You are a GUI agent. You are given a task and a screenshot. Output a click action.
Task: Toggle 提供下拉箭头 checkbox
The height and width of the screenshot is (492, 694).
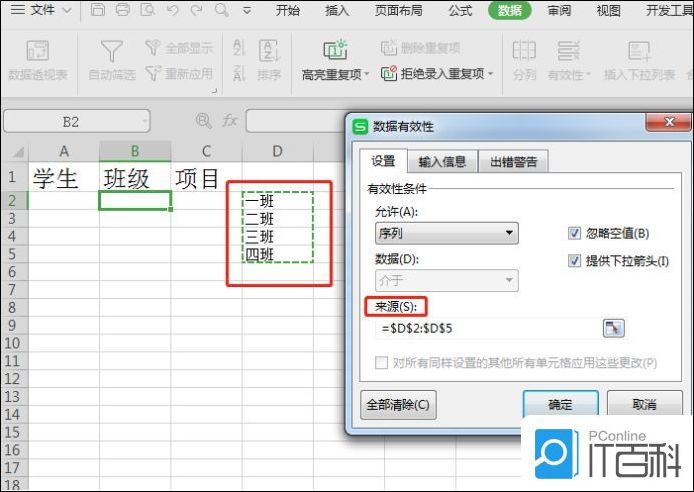click(574, 261)
